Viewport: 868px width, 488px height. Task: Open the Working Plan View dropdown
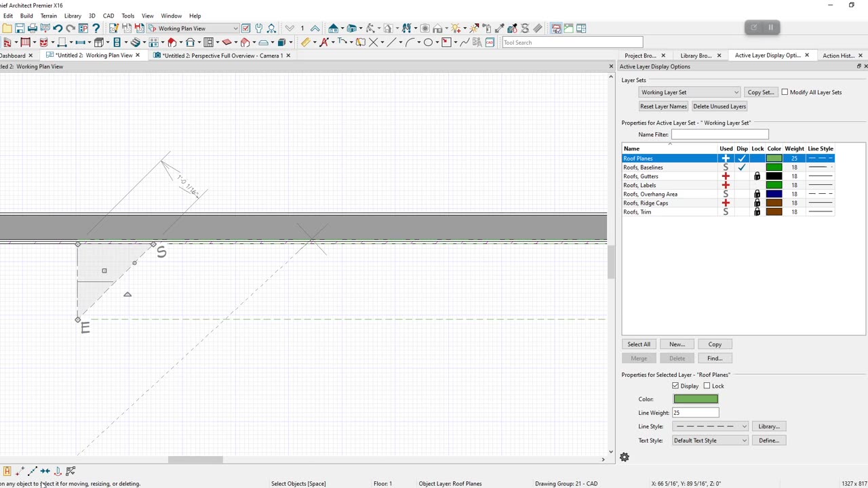(x=193, y=28)
